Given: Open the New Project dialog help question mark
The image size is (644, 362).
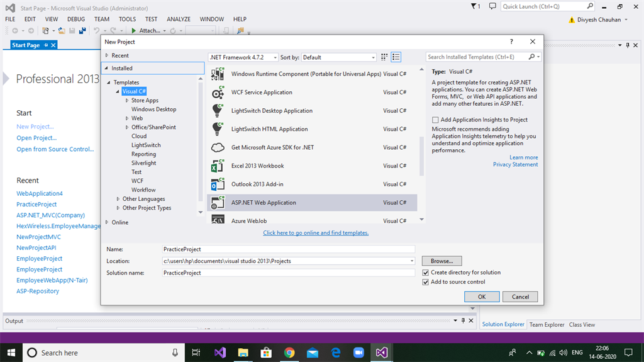Looking at the screenshot, I should 511,42.
